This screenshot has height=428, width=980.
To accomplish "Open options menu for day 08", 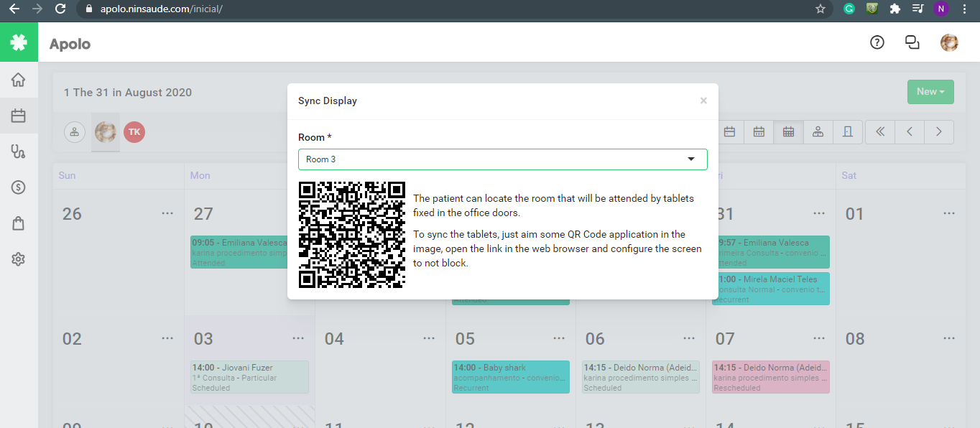I will (949, 338).
